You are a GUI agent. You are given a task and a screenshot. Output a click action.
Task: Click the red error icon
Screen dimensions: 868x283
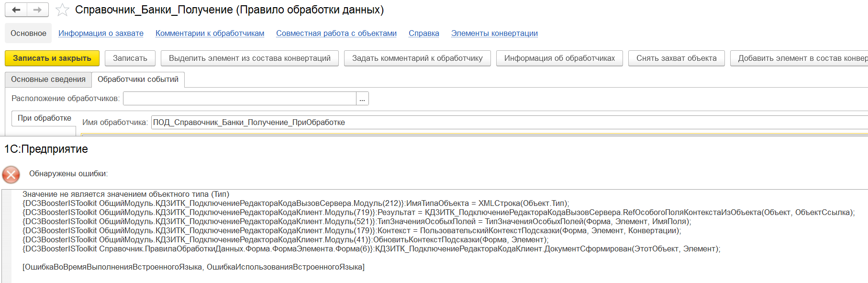[x=11, y=174]
